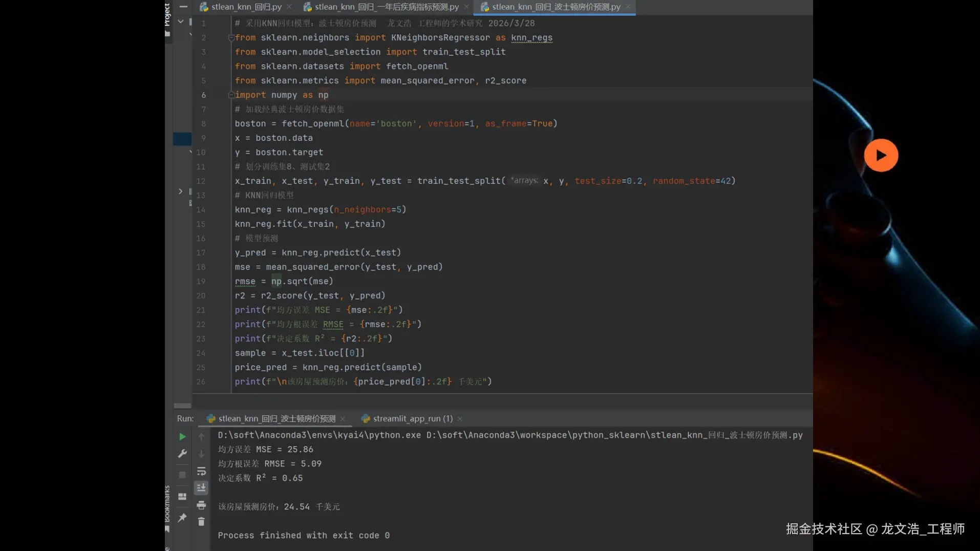The image size is (980, 551).
Task: Rerun the script with the green Run arrow
Action: (x=182, y=437)
